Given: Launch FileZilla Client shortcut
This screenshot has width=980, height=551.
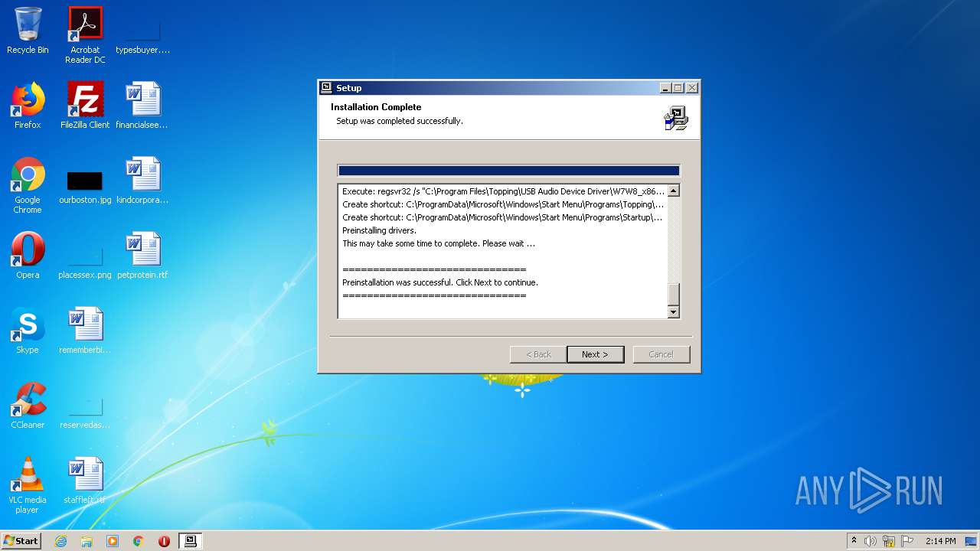Looking at the screenshot, I should point(85,106).
